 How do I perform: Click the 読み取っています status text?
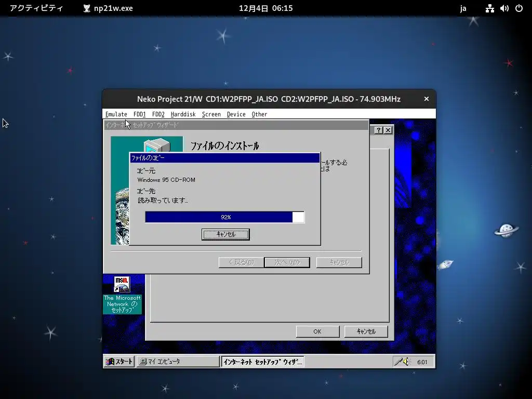pos(163,201)
